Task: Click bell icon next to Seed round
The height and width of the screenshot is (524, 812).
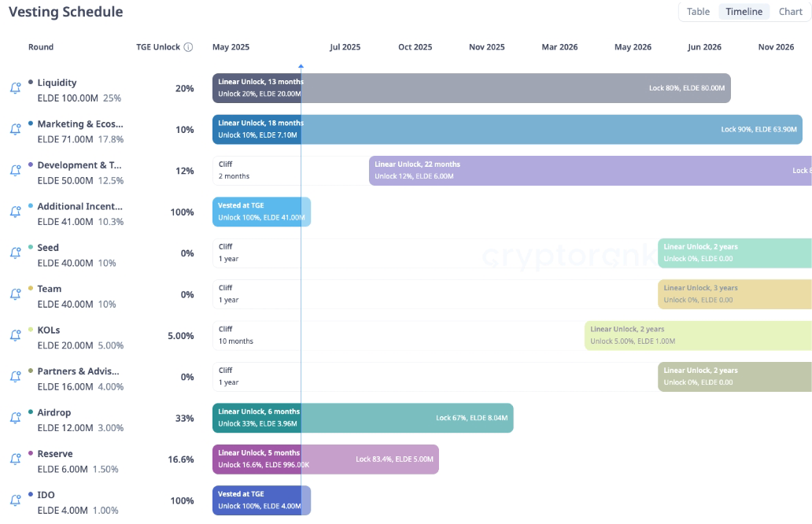Action: pyautogui.click(x=15, y=253)
